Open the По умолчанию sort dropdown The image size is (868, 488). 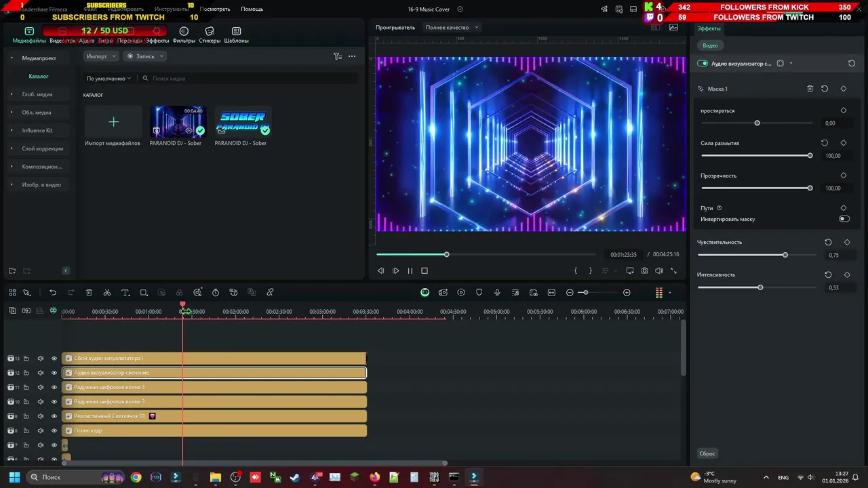click(108, 79)
